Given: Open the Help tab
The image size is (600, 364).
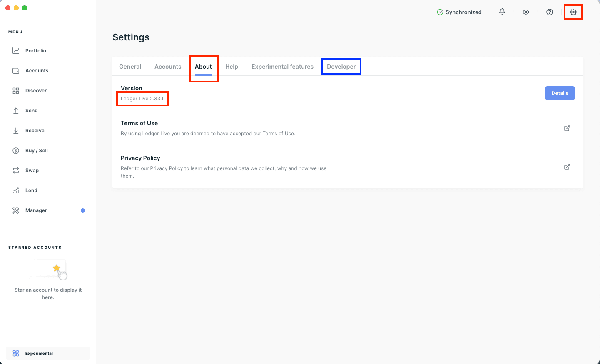Looking at the screenshot, I should [232, 67].
